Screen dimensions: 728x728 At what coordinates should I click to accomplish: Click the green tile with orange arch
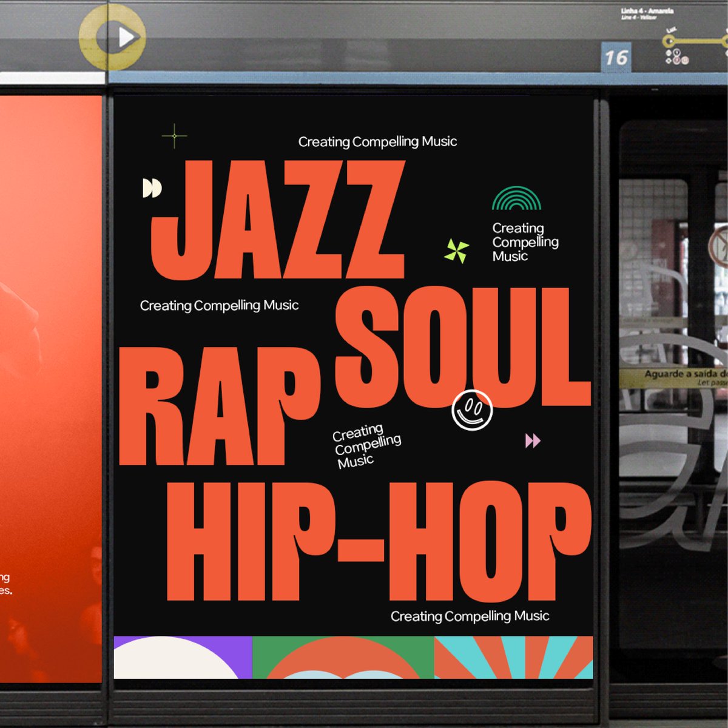coord(343,658)
